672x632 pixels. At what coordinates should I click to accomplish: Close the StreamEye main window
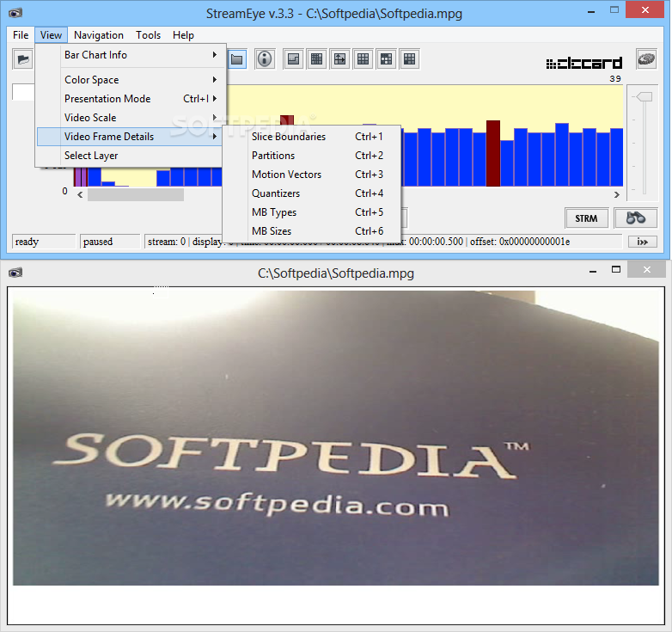pyautogui.click(x=645, y=9)
